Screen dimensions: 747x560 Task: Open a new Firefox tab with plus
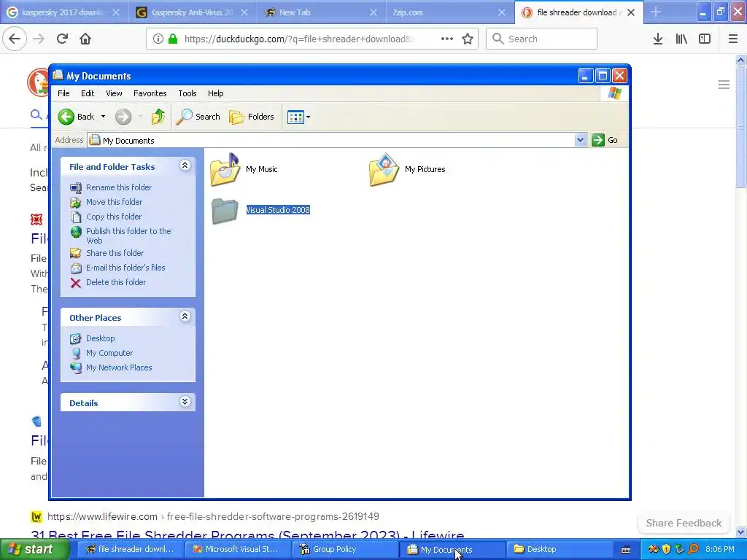tap(656, 12)
